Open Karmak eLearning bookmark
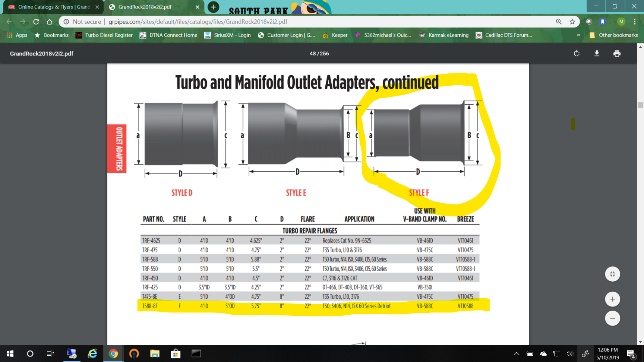The image size is (644, 362). [444, 35]
